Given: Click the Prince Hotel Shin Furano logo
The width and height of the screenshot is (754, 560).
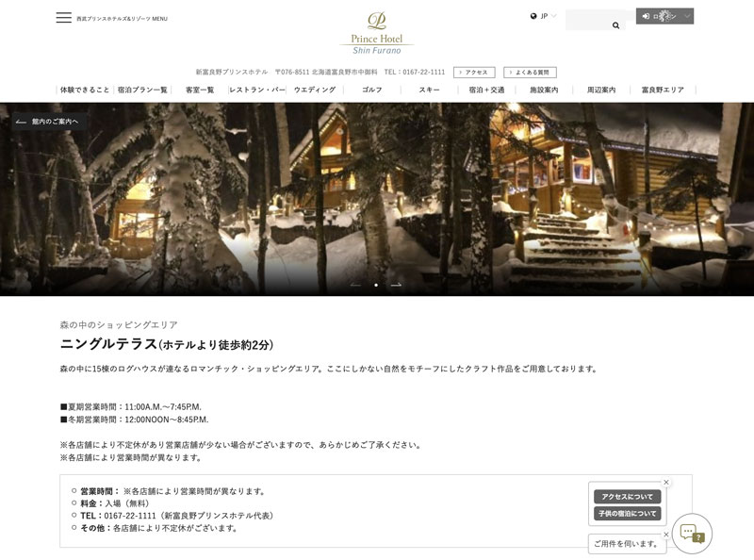Looking at the screenshot, I should 376,33.
